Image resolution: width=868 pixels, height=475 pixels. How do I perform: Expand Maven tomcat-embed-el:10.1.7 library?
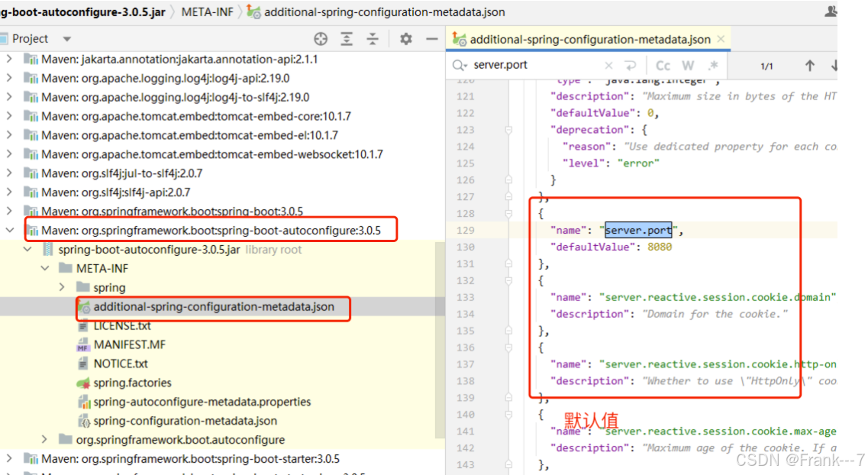9,135
